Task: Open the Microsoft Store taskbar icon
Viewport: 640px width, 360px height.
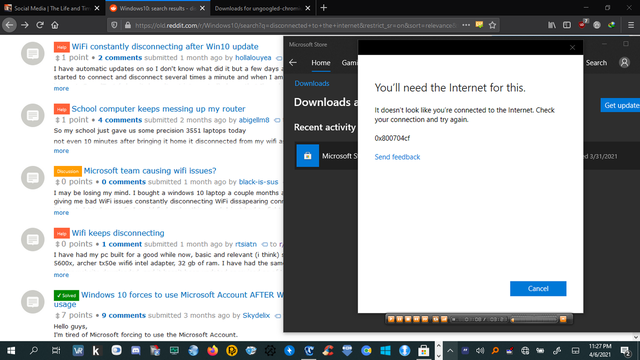Action: pyautogui.click(x=424, y=351)
